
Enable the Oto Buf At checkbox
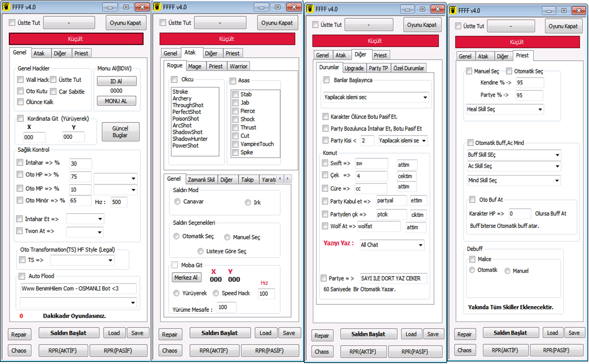click(x=472, y=199)
